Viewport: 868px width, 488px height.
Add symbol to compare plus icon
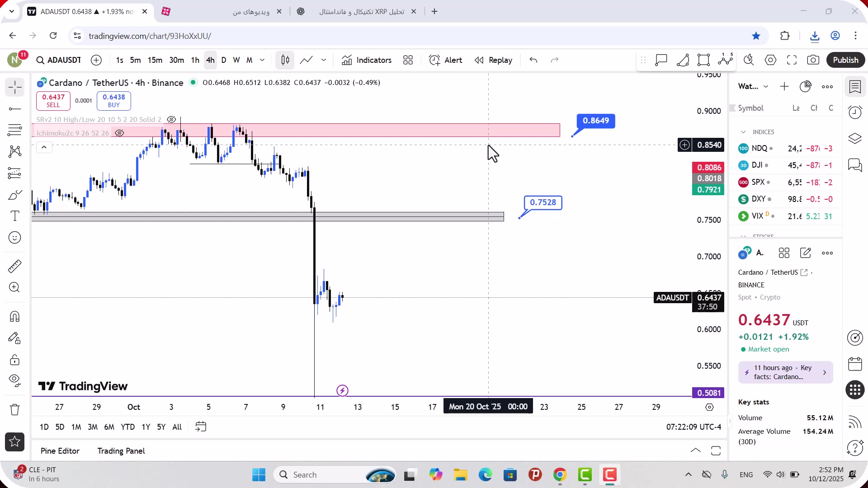click(x=96, y=60)
